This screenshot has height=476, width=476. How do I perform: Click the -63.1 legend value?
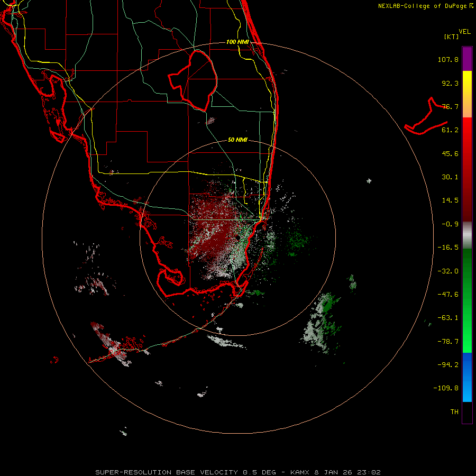pyautogui.click(x=448, y=318)
